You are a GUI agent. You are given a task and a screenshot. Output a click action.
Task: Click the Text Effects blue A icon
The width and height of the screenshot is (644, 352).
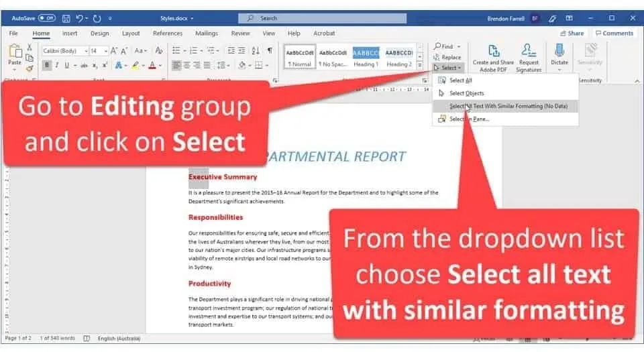point(118,65)
